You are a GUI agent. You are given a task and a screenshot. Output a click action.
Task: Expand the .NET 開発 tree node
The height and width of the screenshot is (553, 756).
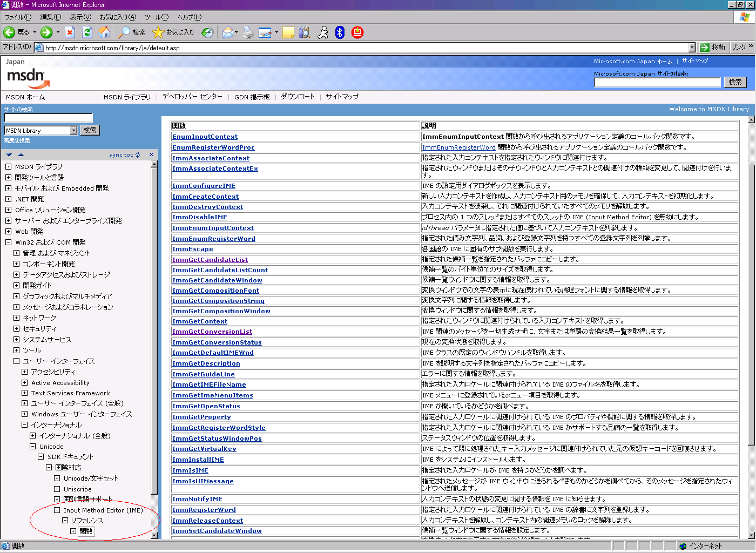pos(8,199)
